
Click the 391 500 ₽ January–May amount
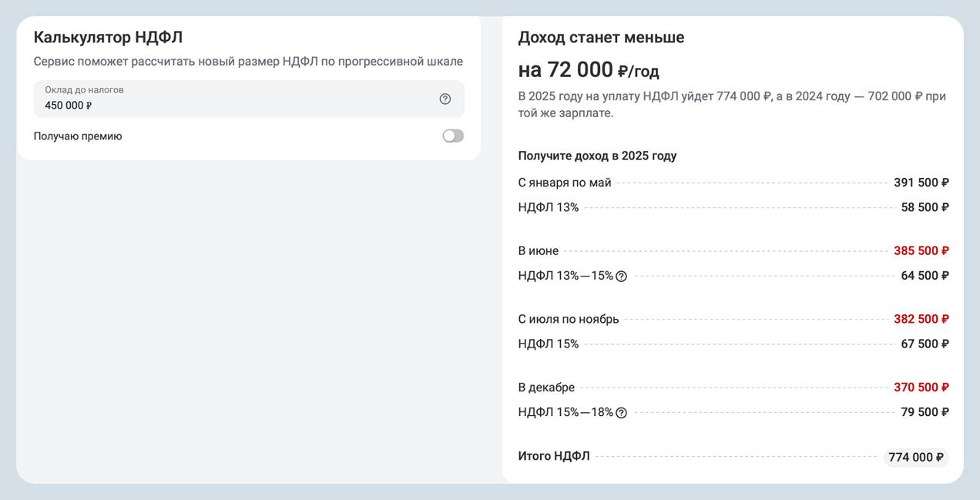point(921,183)
